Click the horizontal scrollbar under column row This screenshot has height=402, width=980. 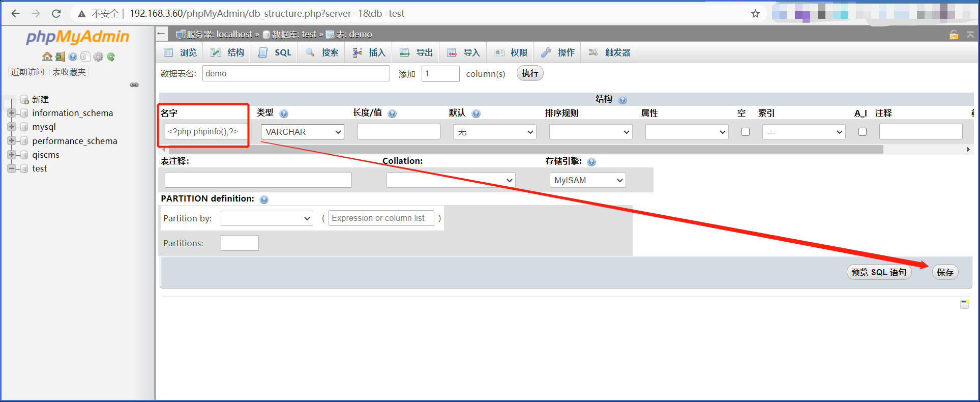[x=526, y=149]
